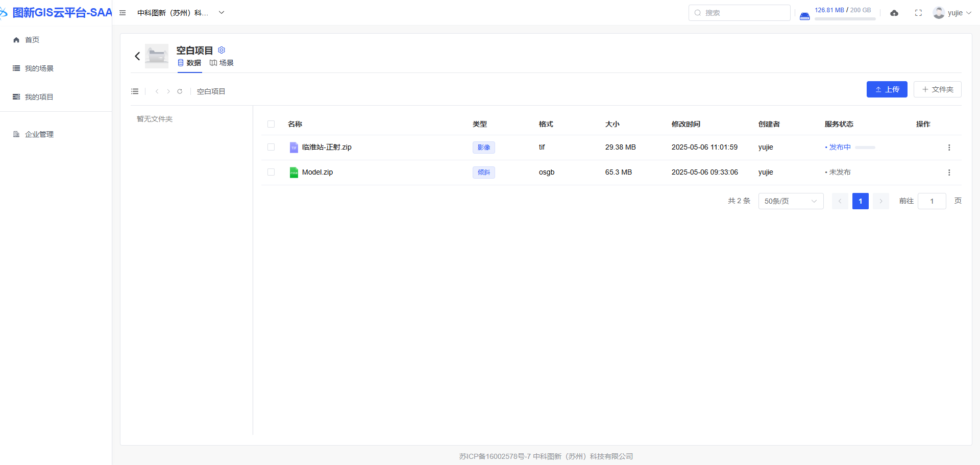The height and width of the screenshot is (465, 980).
Task: Refresh the file list
Action: pyautogui.click(x=180, y=91)
